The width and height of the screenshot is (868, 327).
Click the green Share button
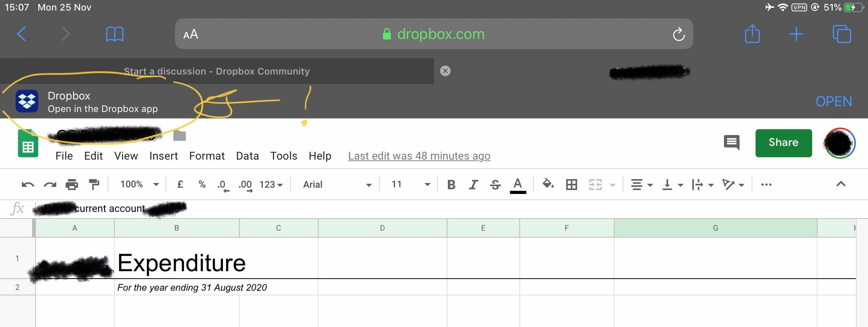tap(783, 143)
